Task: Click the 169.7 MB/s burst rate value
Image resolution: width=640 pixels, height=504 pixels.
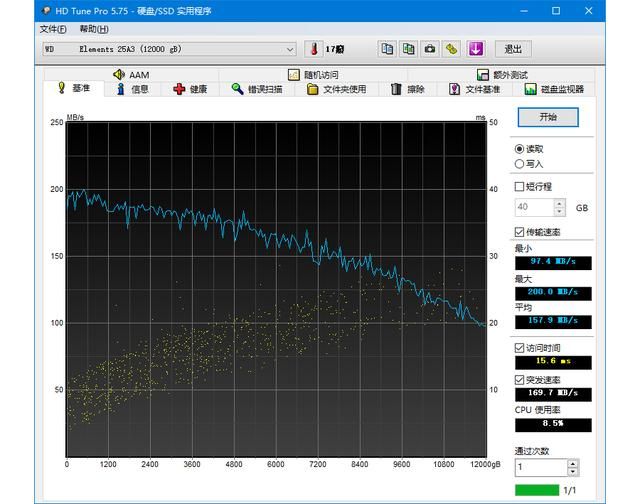Action: coord(553,394)
